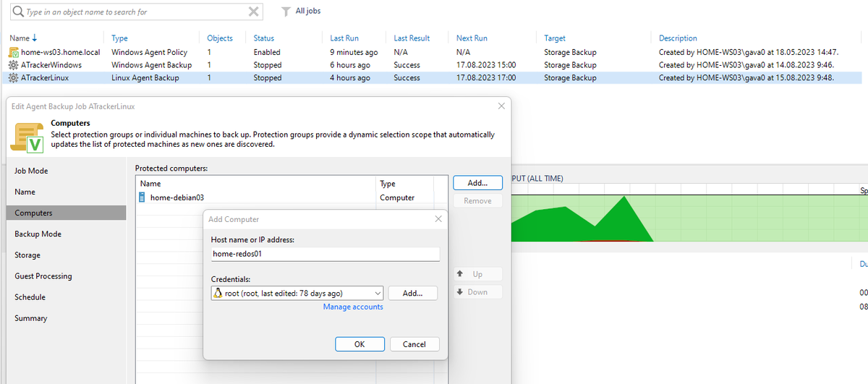The image size is (868, 384).
Task: Click the home-debian03 computer icon
Action: 142,197
